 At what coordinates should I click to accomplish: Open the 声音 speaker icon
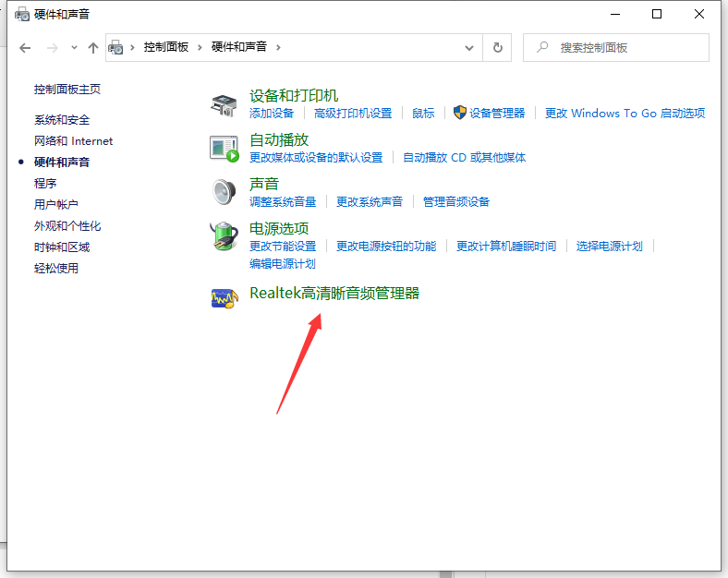[x=224, y=192]
